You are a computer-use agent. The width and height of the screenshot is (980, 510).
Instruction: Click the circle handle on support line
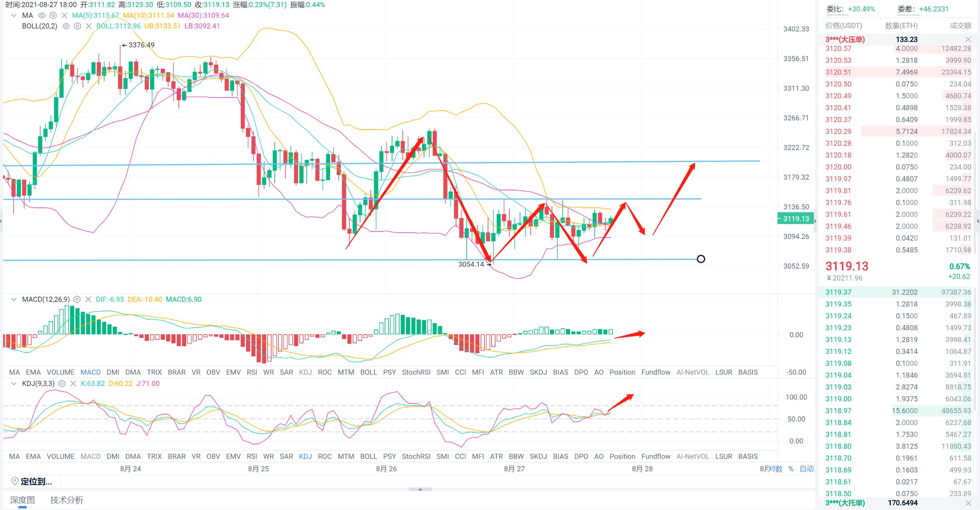coord(701,259)
